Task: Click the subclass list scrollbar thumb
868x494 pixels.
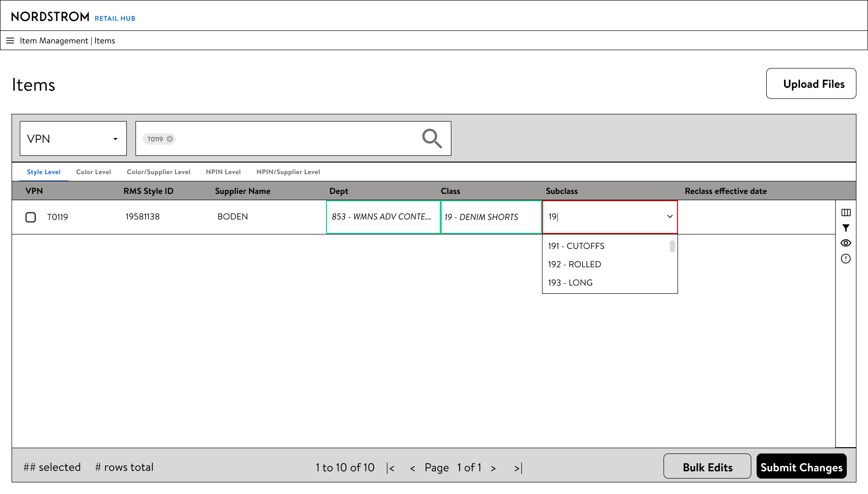Action: (x=672, y=246)
